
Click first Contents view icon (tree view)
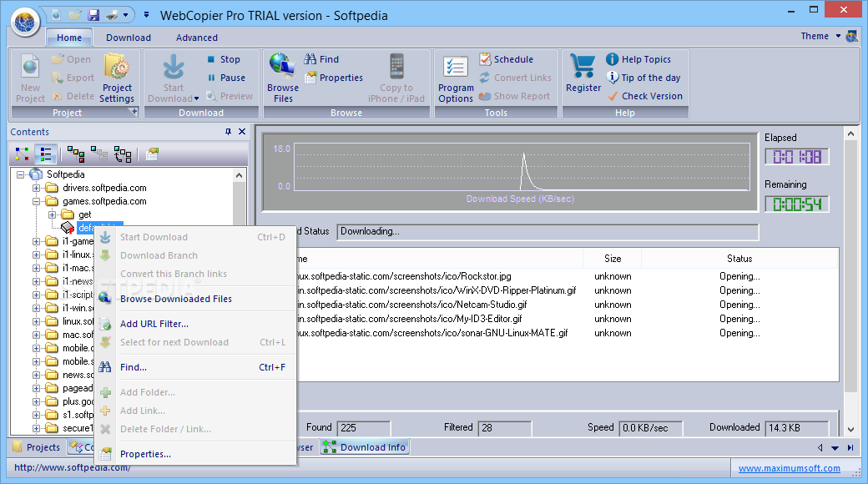23,154
